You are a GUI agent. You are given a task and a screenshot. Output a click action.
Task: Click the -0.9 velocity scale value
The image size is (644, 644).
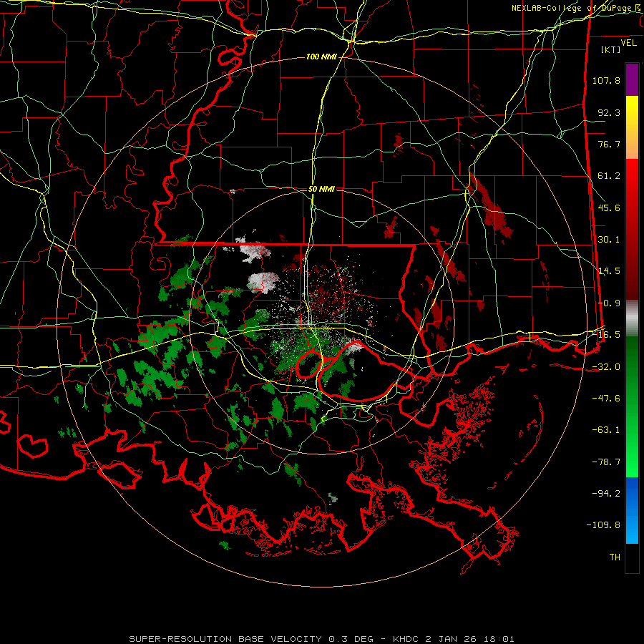(x=609, y=303)
